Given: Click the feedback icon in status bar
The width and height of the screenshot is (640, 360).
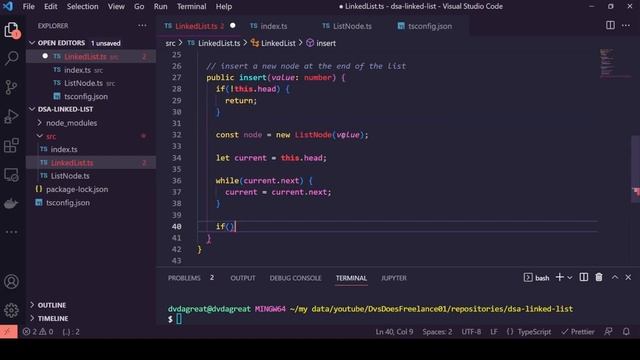Looking at the screenshot, I should point(609,332).
